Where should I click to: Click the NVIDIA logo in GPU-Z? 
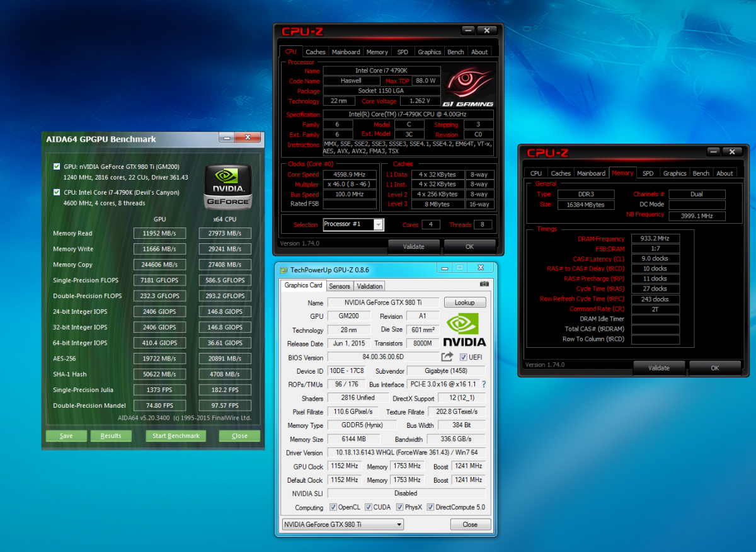(x=466, y=330)
